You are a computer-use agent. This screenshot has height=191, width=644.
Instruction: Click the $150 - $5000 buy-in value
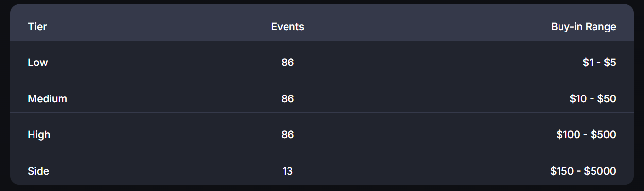pyautogui.click(x=583, y=171)
